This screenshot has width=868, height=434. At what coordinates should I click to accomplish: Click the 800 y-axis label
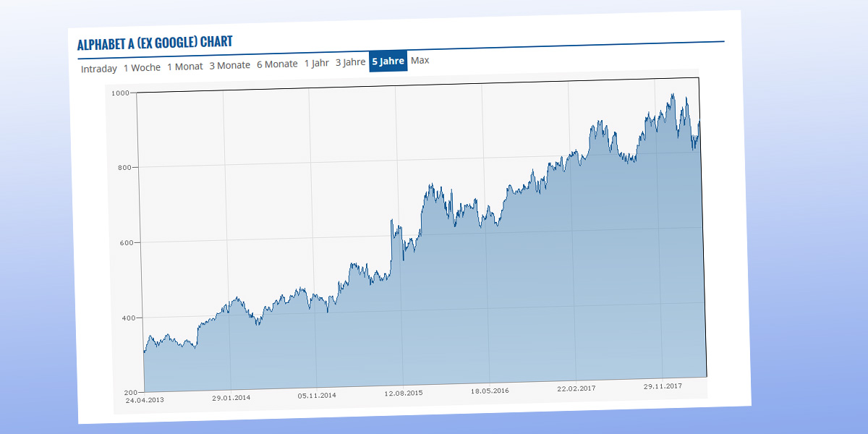[x=124, y=168]
